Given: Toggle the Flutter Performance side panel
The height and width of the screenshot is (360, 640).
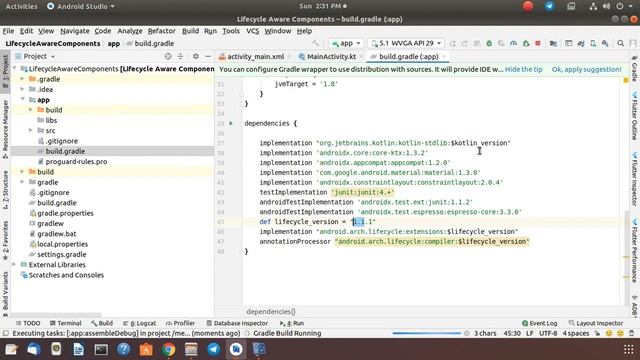Looking at the screenshot, I should point(635,250).
